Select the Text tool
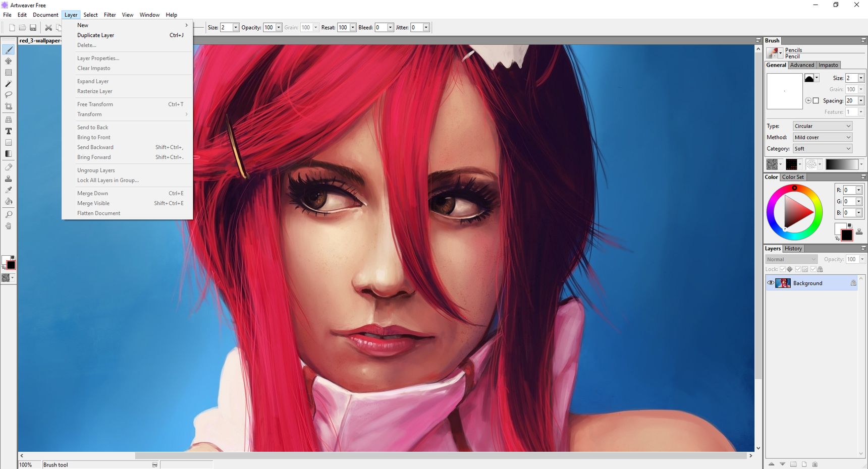 pos(9,131)
